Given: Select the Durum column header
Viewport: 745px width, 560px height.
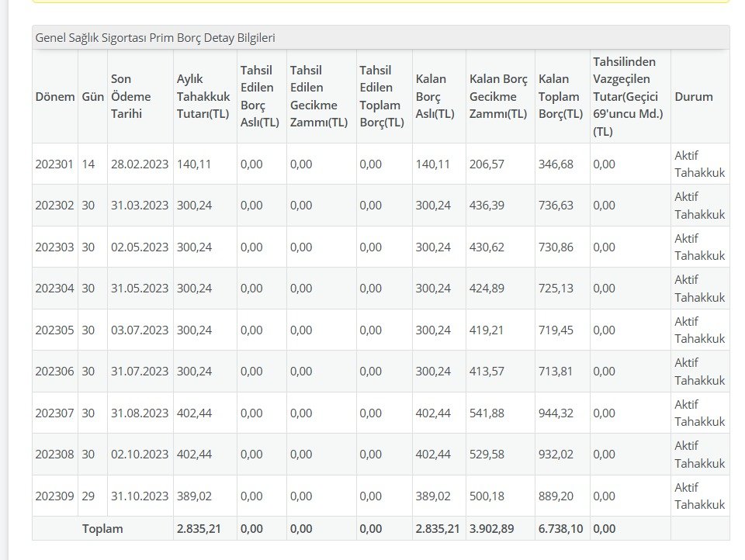Looking at the screenshot, I should pyautogui.click(x=693, y=97).
